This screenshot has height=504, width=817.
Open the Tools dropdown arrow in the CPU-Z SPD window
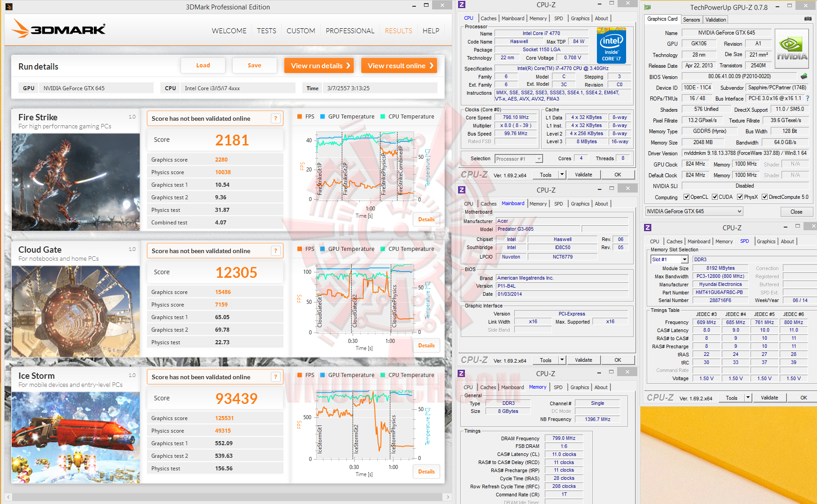pos(747,398)
